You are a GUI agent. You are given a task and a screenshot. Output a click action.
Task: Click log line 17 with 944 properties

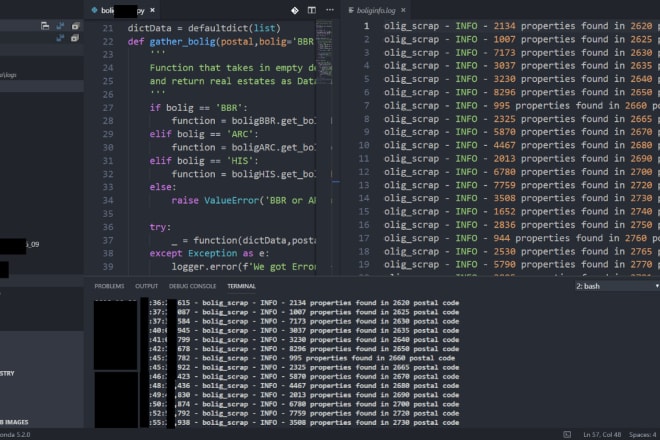(x=522, y=238)
